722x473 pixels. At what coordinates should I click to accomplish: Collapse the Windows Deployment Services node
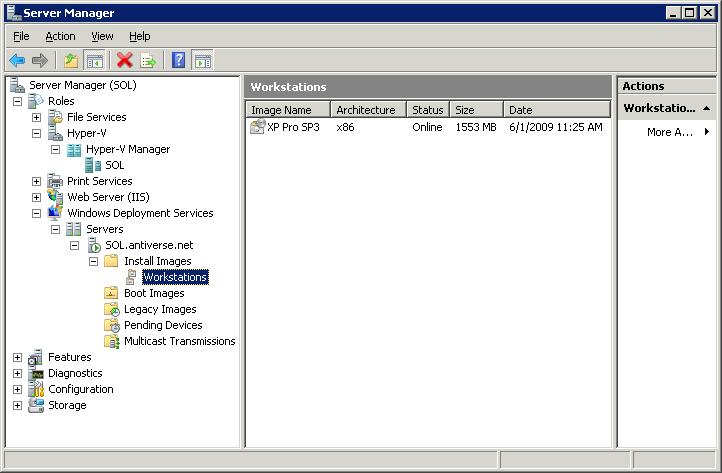click(36, 213)
